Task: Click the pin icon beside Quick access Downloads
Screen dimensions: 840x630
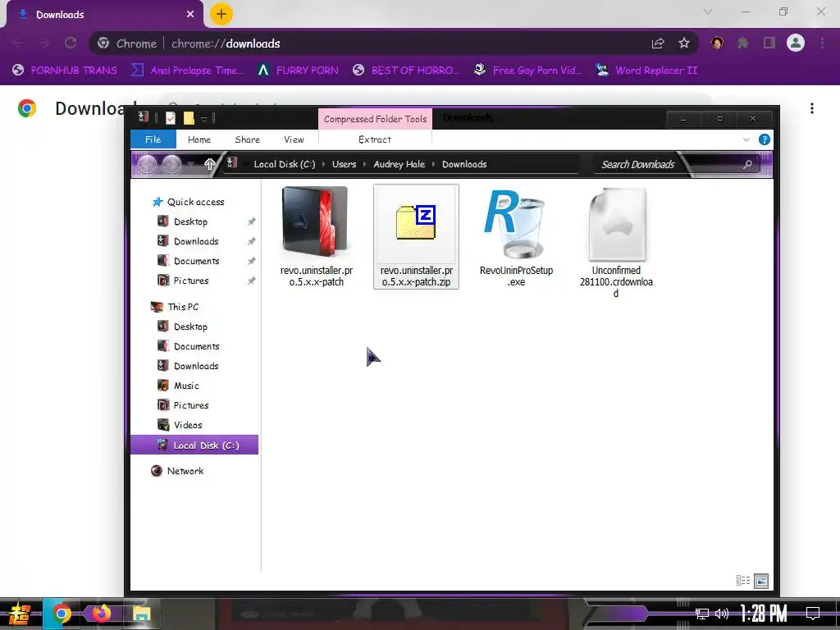Action: coord(251,242)
